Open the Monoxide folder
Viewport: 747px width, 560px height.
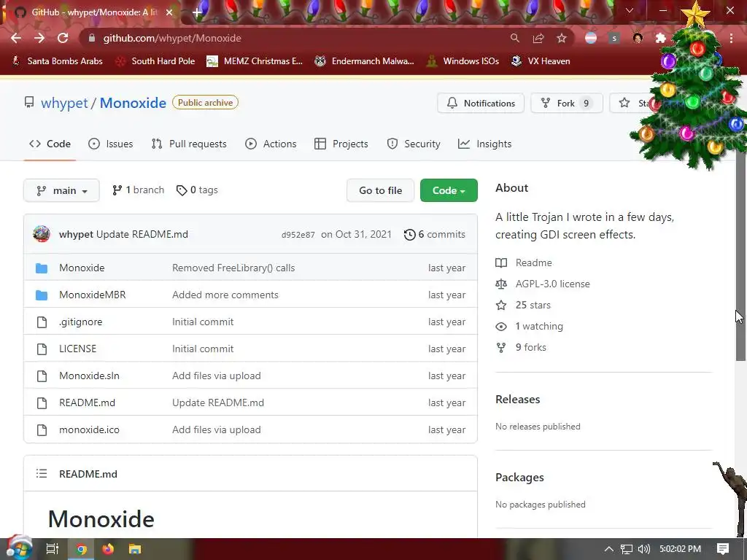coord(82,268)
